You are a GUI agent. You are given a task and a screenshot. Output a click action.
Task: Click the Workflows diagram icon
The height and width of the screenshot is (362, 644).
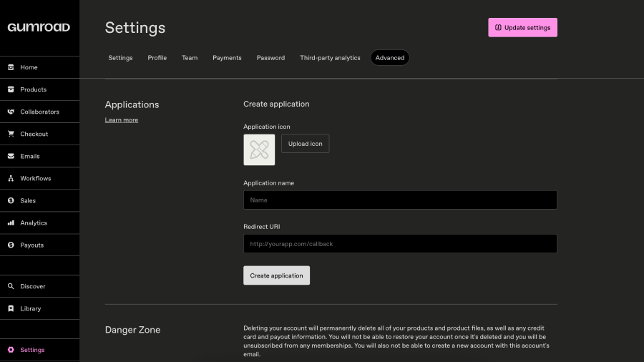11,178
